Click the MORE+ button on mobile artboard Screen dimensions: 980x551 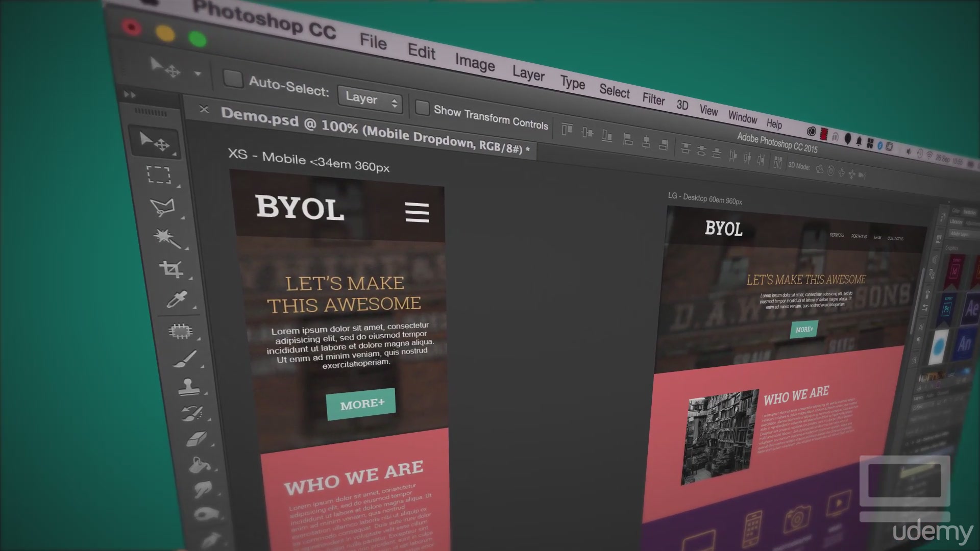point(361,404)
